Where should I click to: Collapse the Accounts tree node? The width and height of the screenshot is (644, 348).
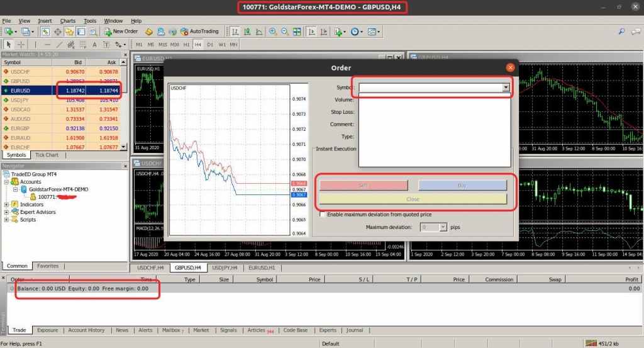(x=6, y=182)
